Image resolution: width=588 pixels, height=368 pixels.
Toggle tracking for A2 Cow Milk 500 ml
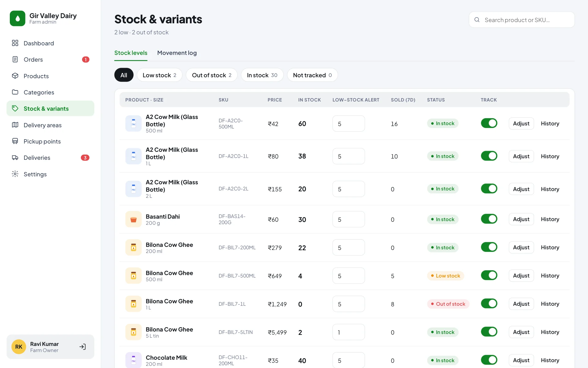tap(489, 123)
